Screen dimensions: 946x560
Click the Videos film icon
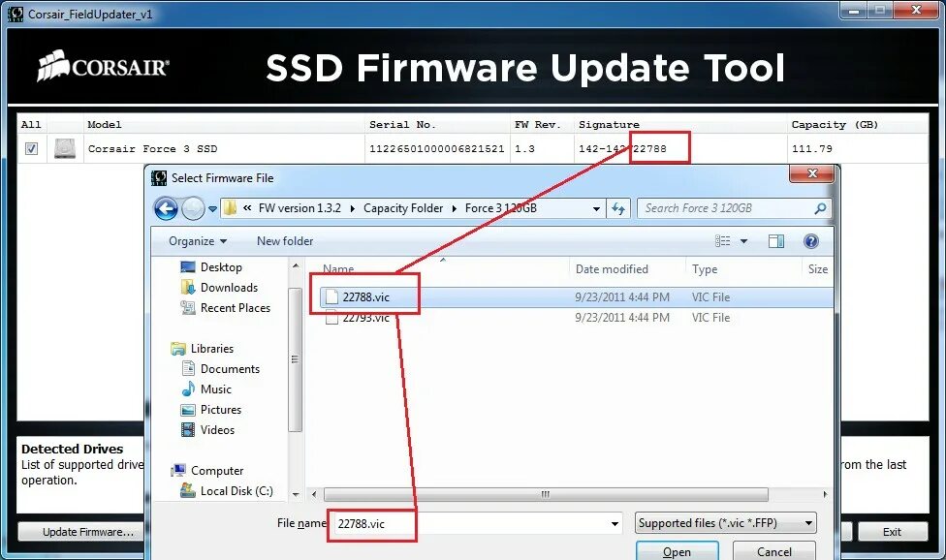[x=188, y=430]
